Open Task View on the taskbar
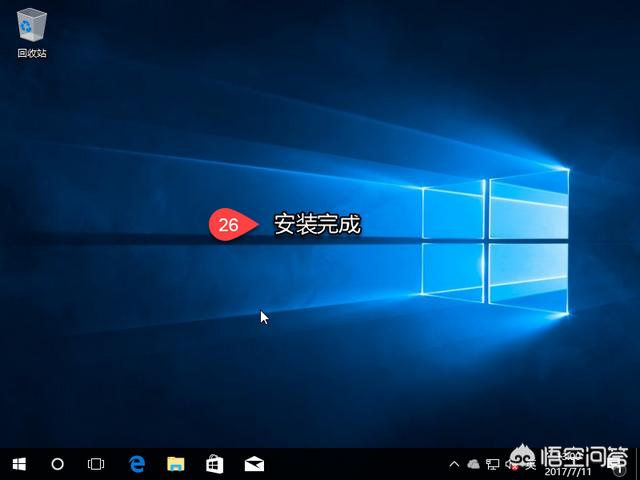Image resolution: width=640 pixels, height=480 pixels. tap(96, 464)
